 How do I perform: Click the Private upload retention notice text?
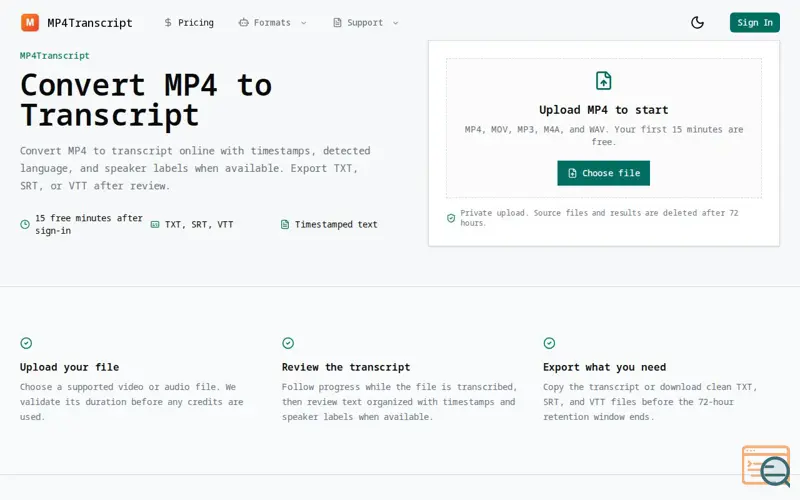point(599,218)
